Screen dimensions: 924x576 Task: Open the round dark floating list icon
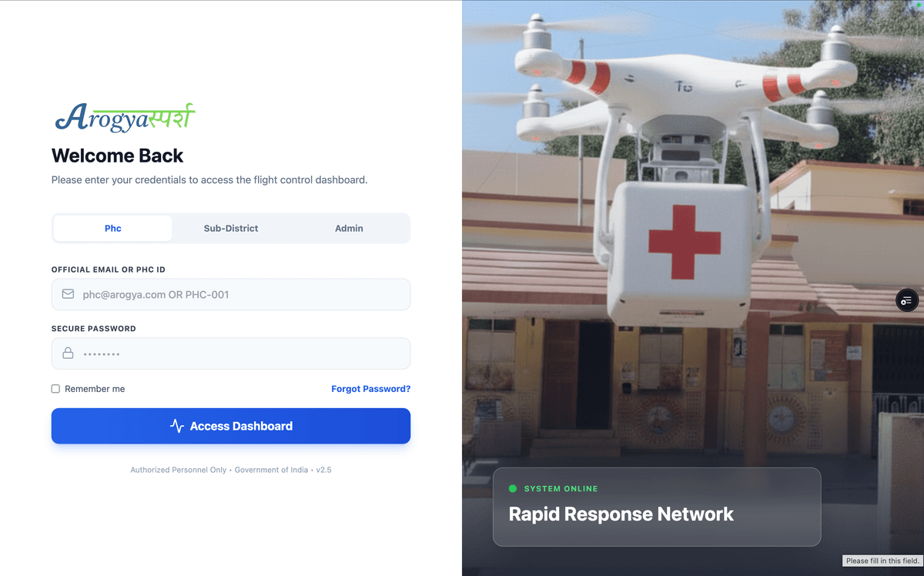pos(907,300)
